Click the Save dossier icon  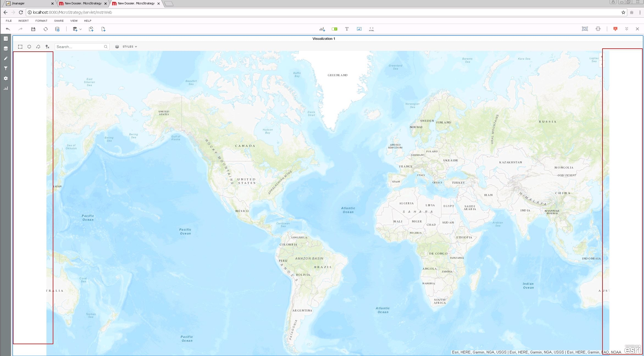pos(33,29)
